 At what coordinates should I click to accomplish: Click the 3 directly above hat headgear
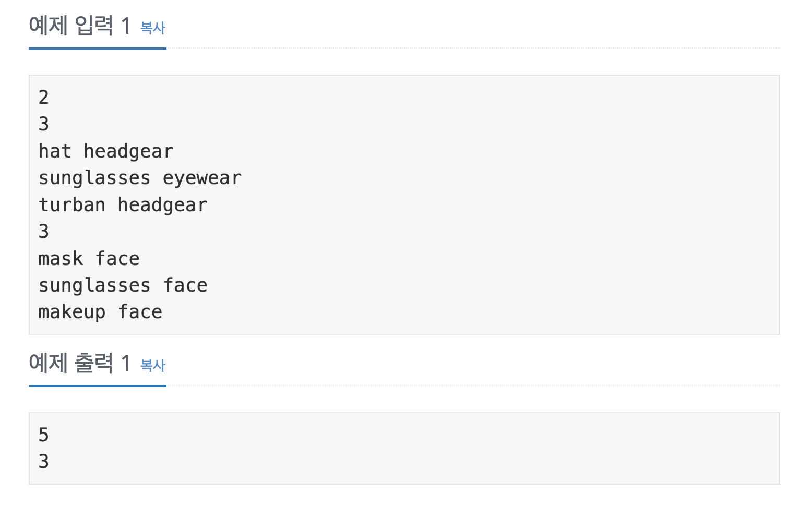pyautogui.click(x=44, y=124)
